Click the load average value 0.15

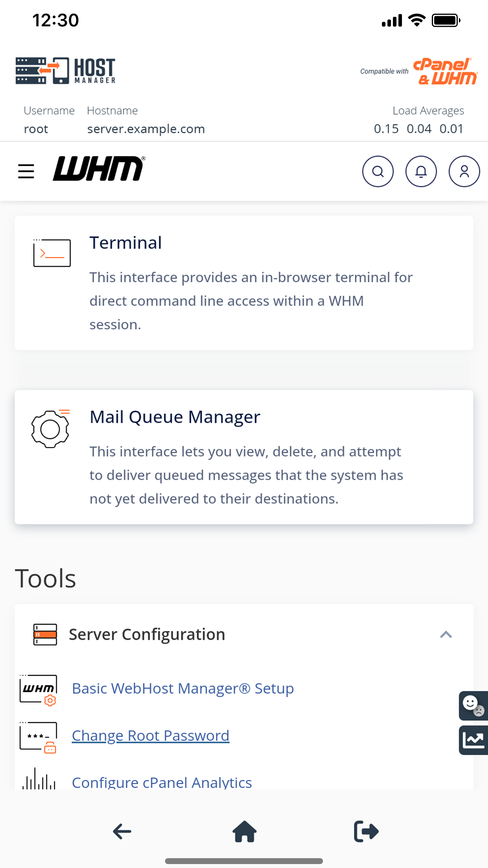point(386,129)
